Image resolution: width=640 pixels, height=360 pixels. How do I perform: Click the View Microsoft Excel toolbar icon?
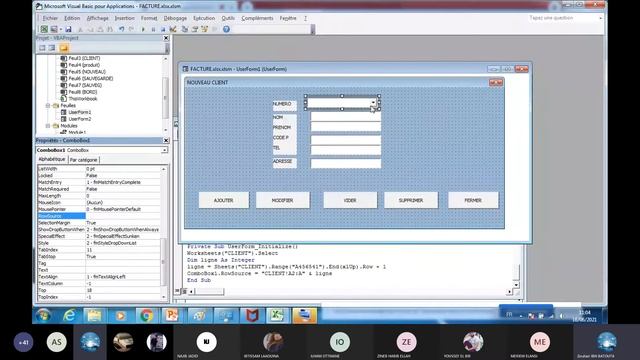(x=44, y=29)
